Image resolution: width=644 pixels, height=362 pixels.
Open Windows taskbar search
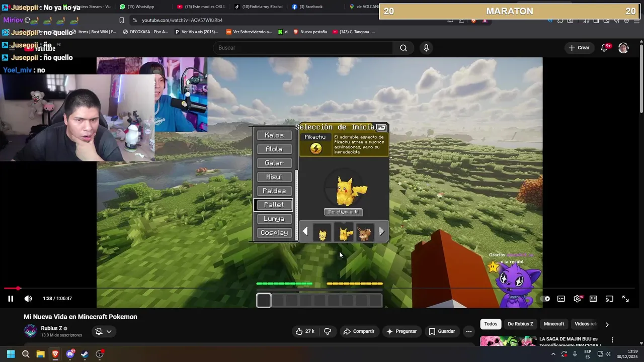[x=26, y=354]
